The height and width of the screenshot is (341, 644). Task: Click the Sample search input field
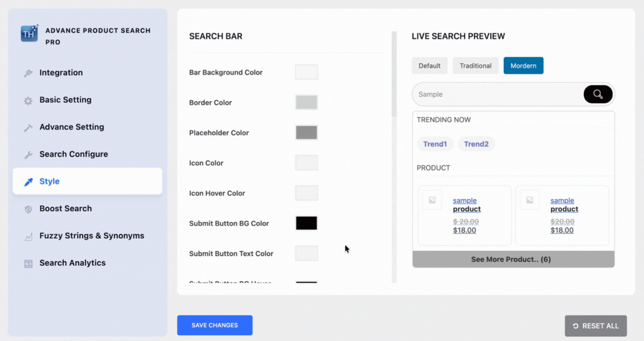point(497,94)
